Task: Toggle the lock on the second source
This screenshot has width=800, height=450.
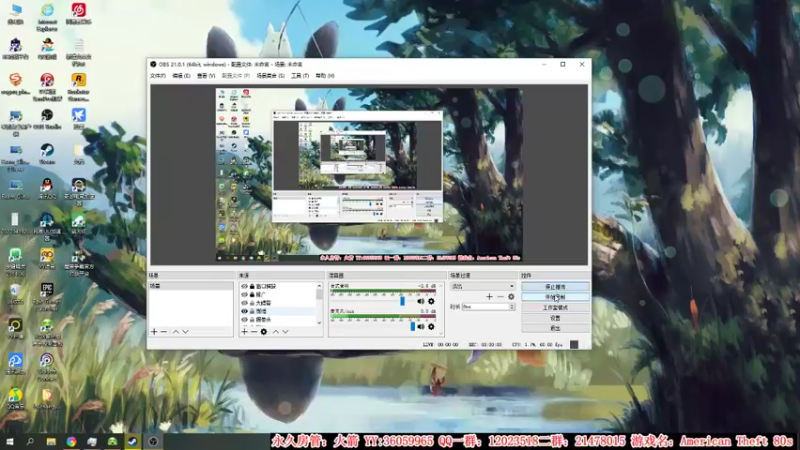Action: [x=252, y=294]
